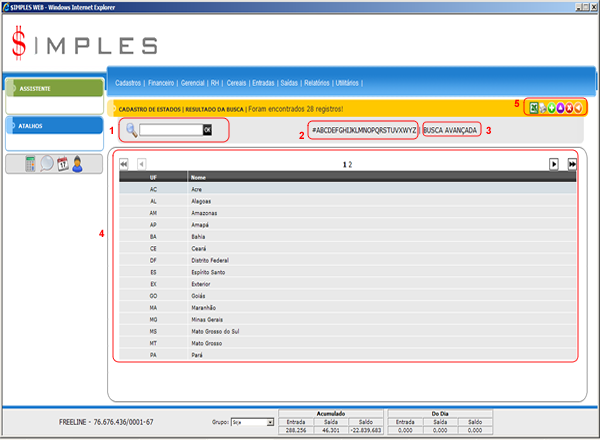
Task: Click the red delete icon
Action: 570,107
